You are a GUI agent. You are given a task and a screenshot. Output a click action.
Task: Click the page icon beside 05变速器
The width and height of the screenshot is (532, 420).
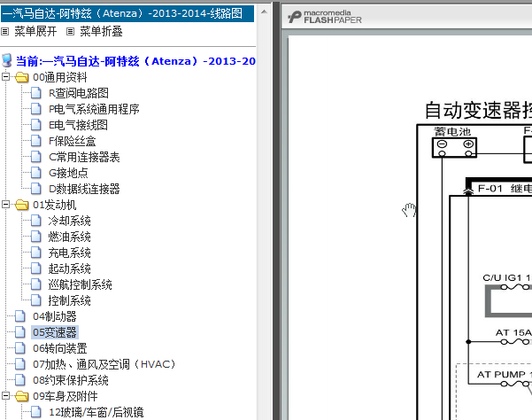(x=20, y=332)
